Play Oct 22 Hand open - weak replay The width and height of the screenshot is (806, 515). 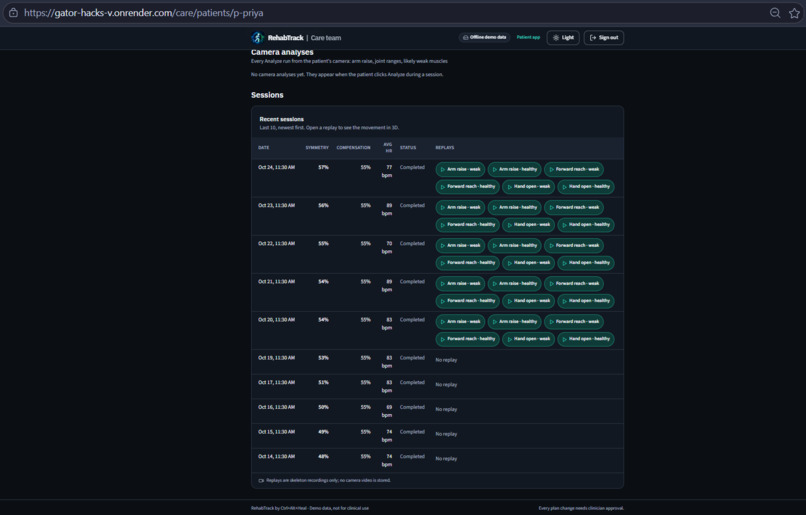[x=528, y=263]
